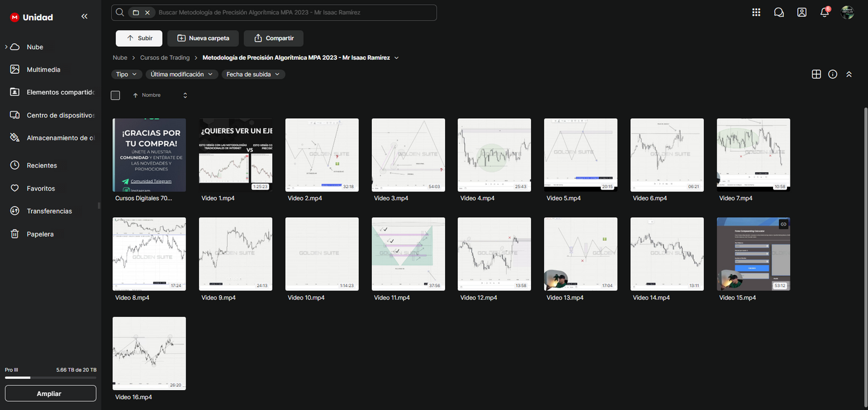Image resolution: width=868 pixels, height=410 pixels.
Task: Show folder info panel
Action: tap(833, 74)
